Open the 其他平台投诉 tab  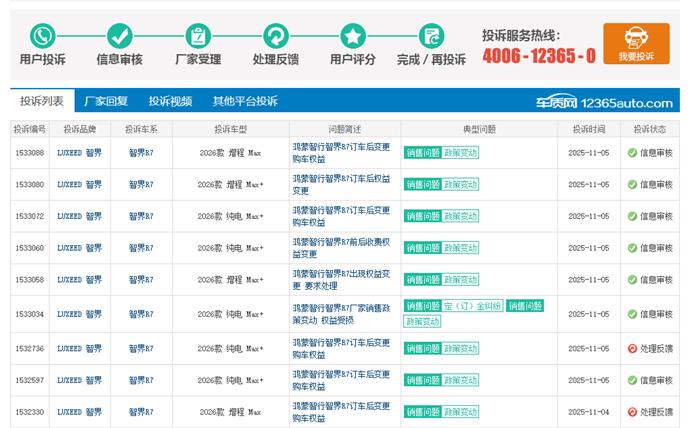coord(245,101)
